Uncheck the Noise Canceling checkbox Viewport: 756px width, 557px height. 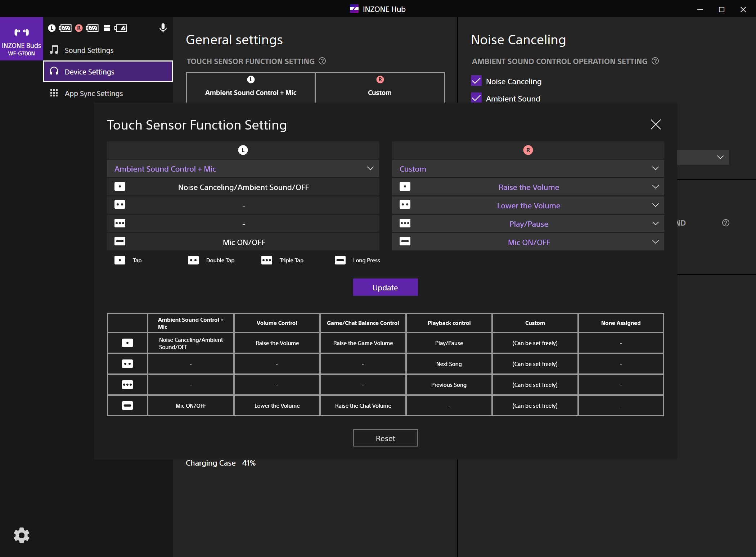tap(476, 81)
